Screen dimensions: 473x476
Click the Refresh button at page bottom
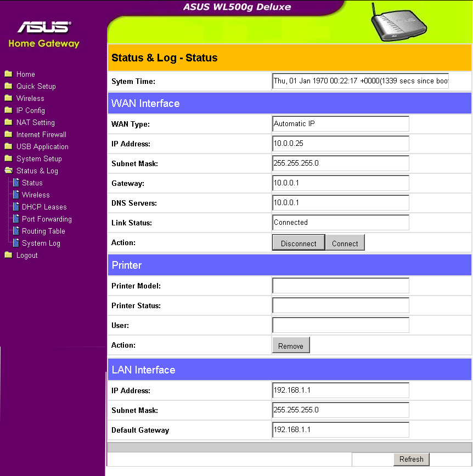pos(411,460)
